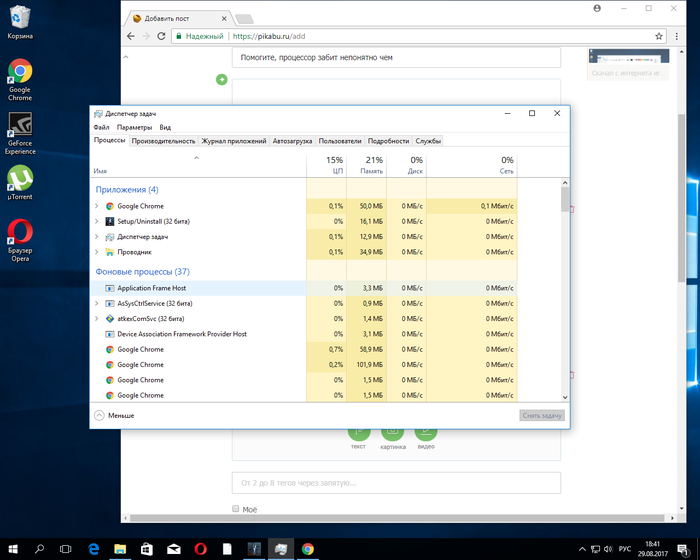Click the Chrome back arrow

(x=130, y=36)
